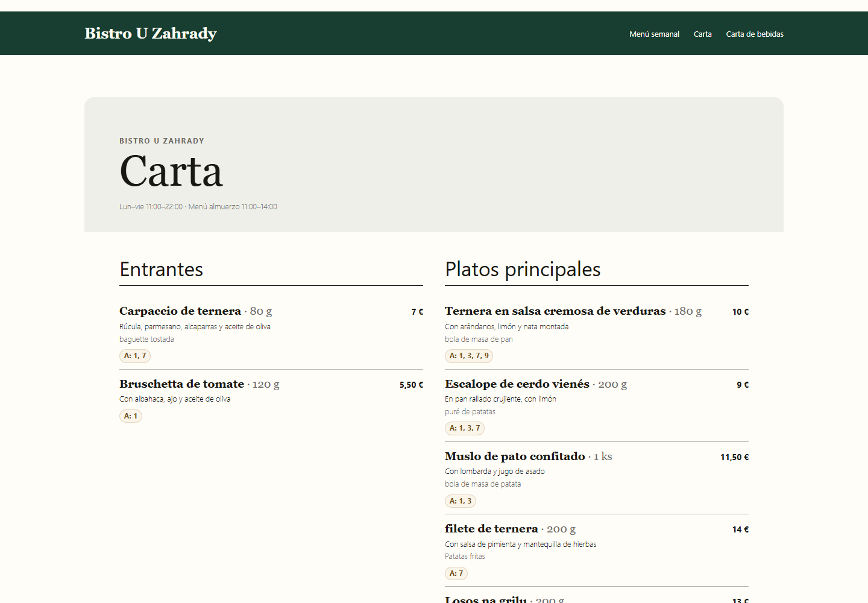The height and width of the screenshot is (603, 868).
Task: Select the Muslo de pato confitado title
Action: point(515,456)
